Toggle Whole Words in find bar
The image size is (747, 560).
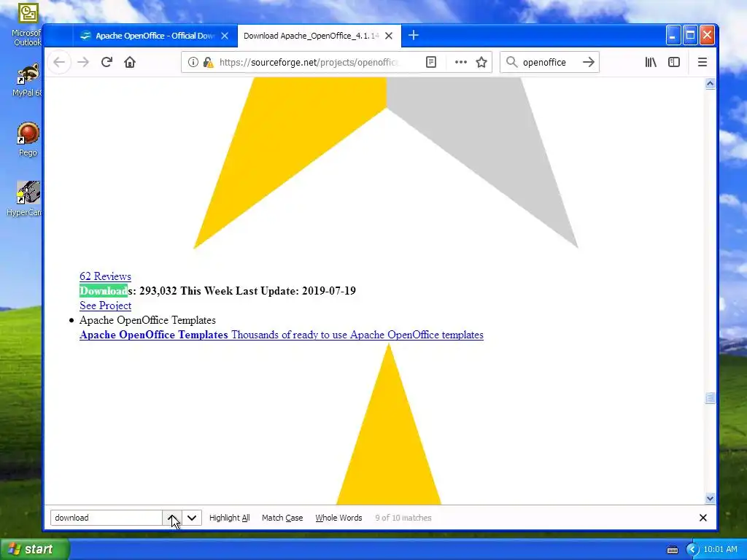pos(338,518)
